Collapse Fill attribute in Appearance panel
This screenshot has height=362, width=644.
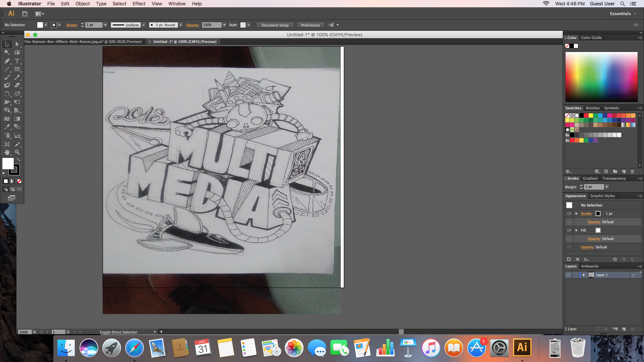pyautogui.click(x=576, y=230)
